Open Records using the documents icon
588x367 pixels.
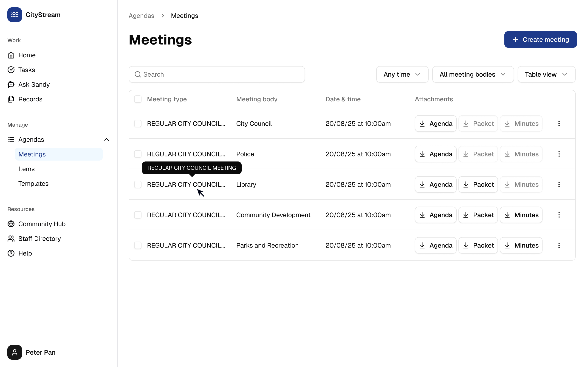click(11, 99)
